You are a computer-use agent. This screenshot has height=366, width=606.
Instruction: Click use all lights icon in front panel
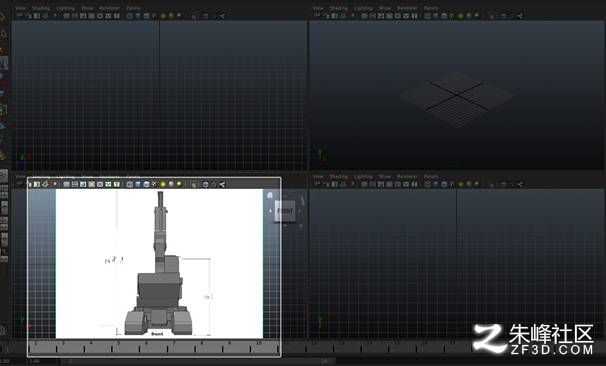pyautogui.click(x=163, y=184)
